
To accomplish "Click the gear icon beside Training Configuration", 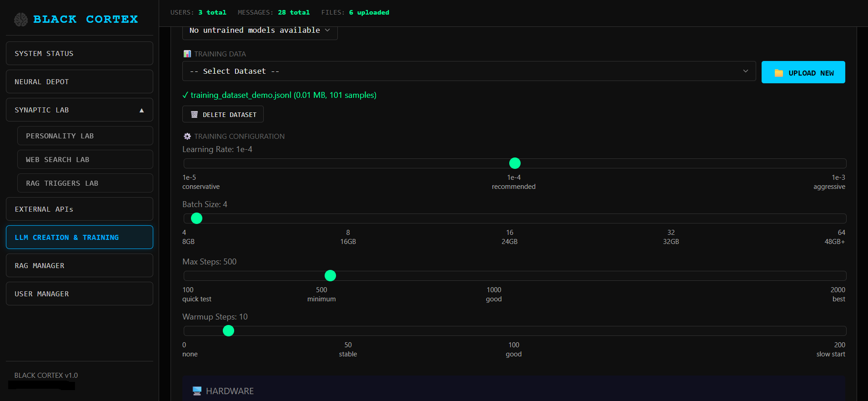I will (187, 137).
